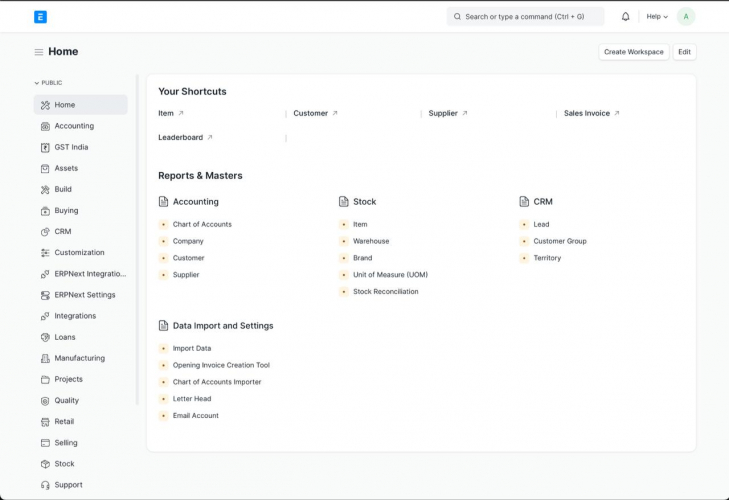Click the Accounting sidebar icon
Image resolution: width=729 pixels, height=500 pixels.
tap(45, 126)
